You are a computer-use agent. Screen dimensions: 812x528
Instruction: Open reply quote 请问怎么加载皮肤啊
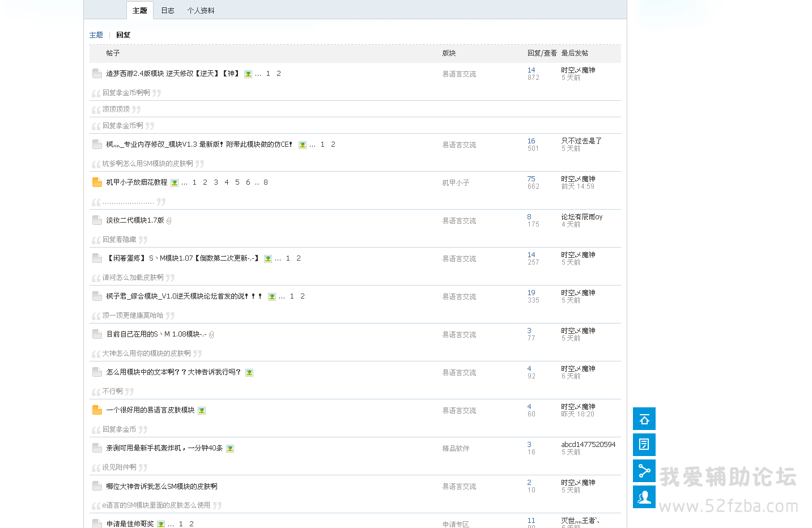point(133,278)
